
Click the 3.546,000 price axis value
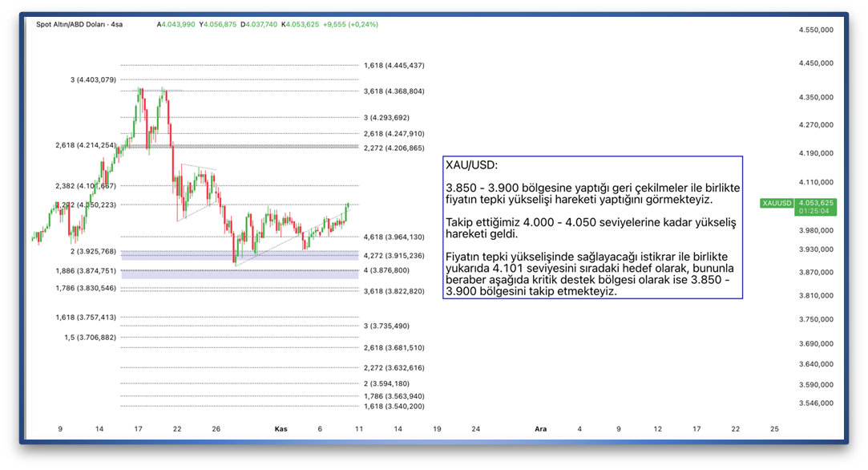click(816, 403)
